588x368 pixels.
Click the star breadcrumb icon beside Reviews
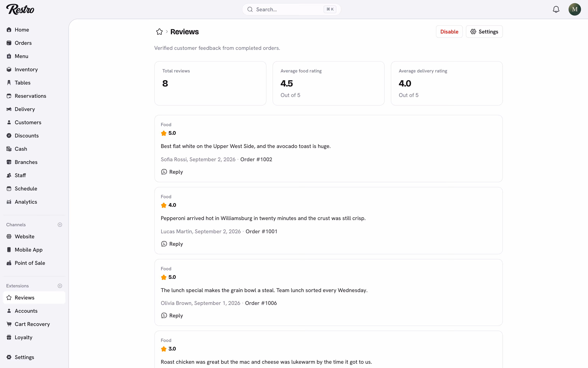coord(159,32)
